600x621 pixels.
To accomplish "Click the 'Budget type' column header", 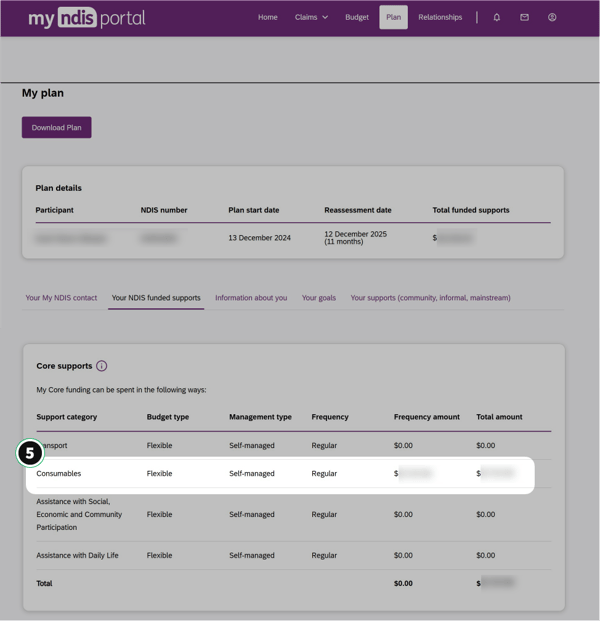I will pyautogui.click(x=168, y=417).
